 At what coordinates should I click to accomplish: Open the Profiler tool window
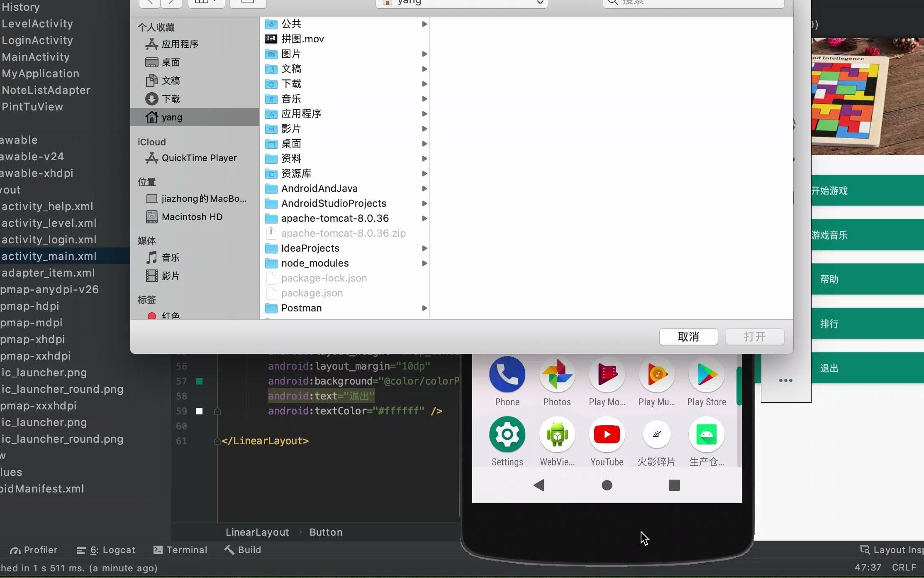33,550
